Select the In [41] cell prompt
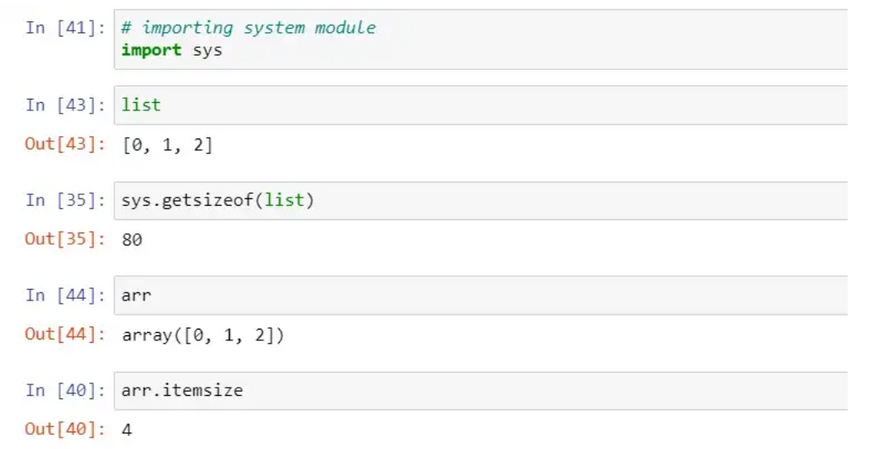Viewport: 880px width, 449px height. pos(64,28)
